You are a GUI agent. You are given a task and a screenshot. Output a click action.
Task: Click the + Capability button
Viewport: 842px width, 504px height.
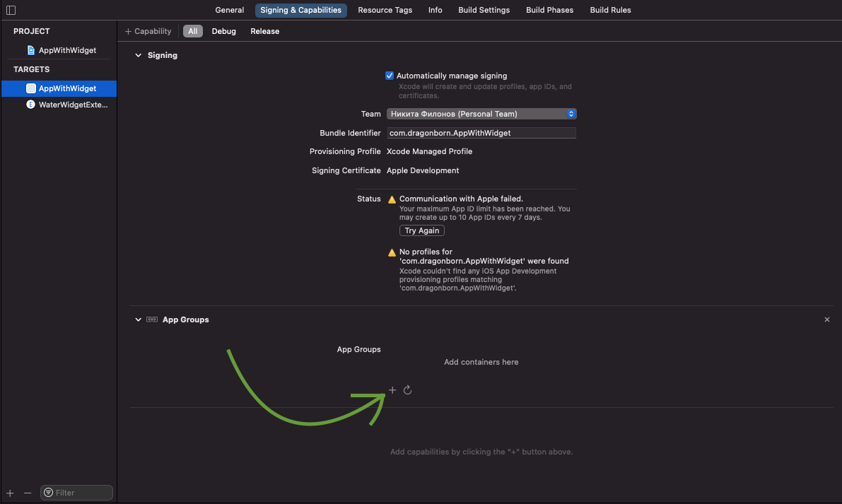coord(148,31)
